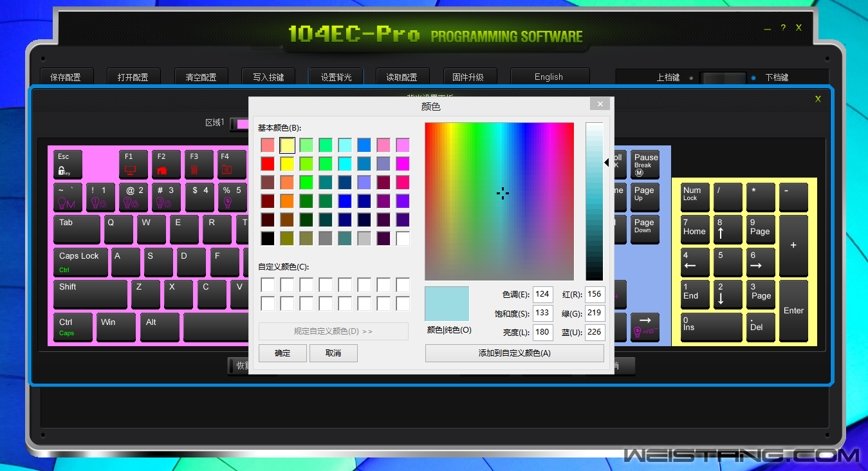Select the left Shift key

(91, 295)
